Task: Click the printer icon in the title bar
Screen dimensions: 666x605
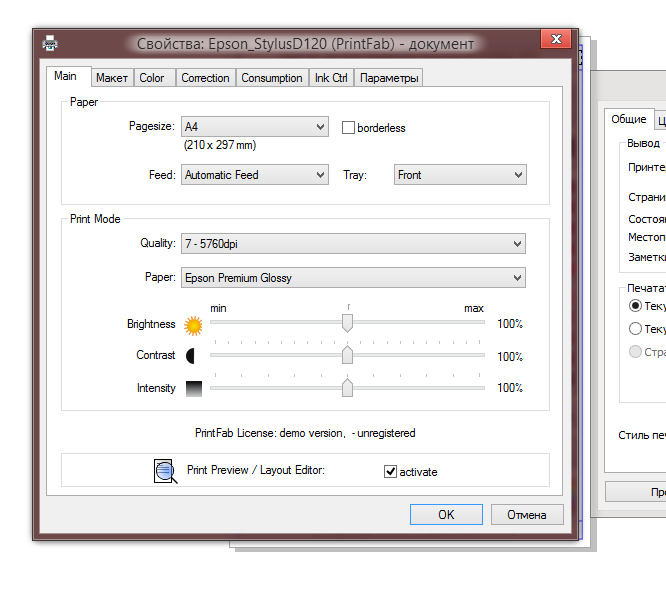Action: 50,43
